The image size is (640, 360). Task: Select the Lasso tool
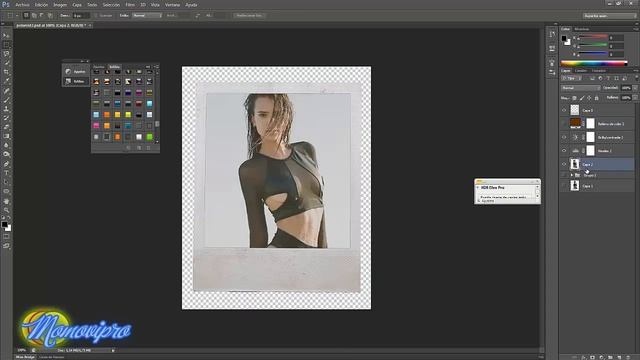point(6,53)
